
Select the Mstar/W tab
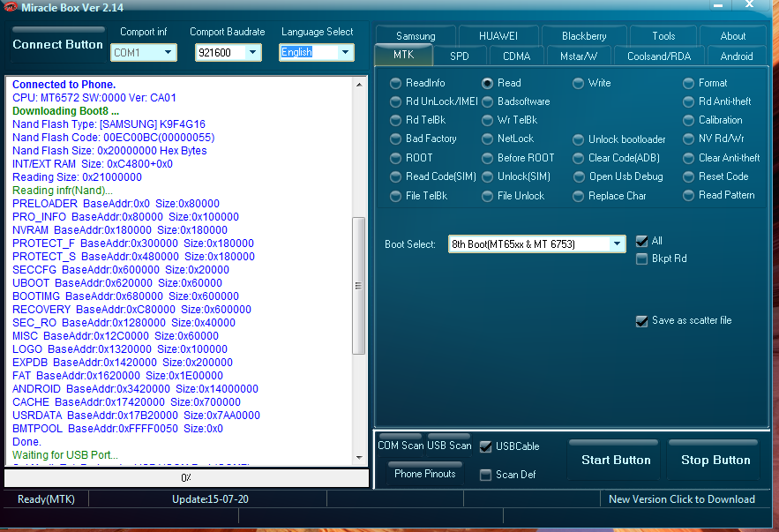[579, 56]
